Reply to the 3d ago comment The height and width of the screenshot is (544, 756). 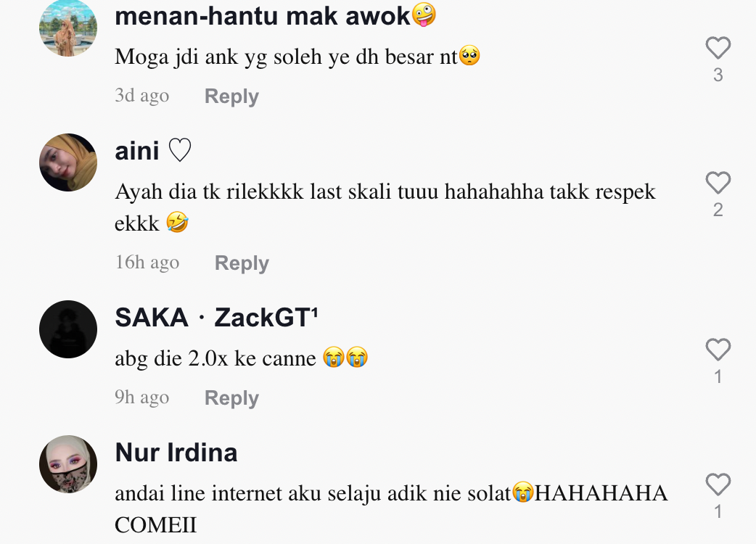point(231,96)
